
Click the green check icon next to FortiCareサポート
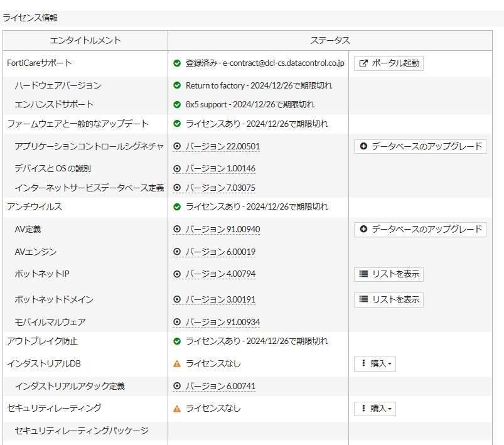(x=178, y=63)
